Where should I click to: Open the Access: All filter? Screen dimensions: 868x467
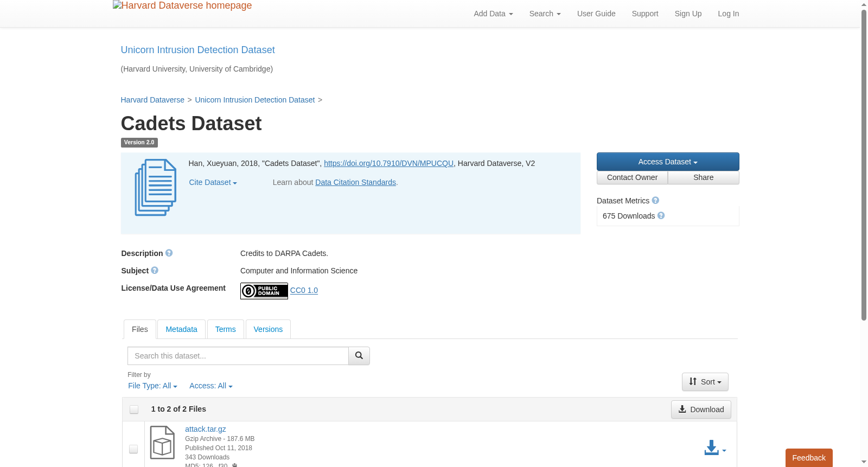[x=210, y=386]
